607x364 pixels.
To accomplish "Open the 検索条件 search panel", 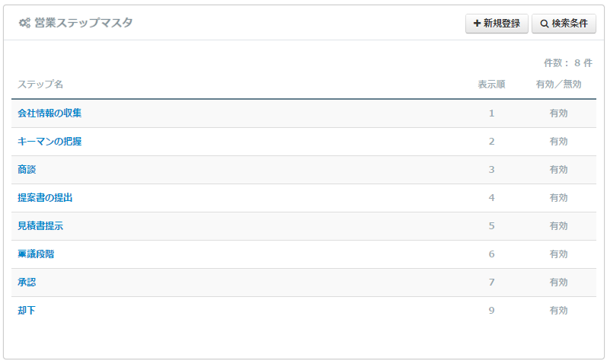I will [x=564, y=24].
